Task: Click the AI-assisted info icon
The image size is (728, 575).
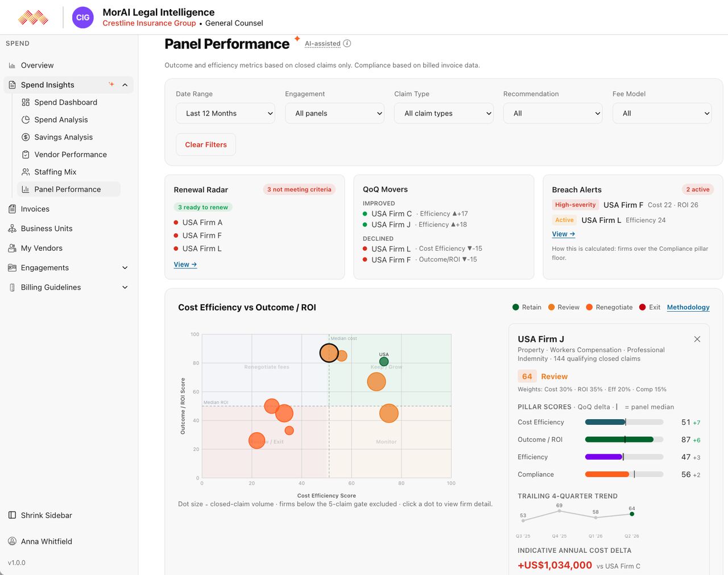Action: point(347,43)
